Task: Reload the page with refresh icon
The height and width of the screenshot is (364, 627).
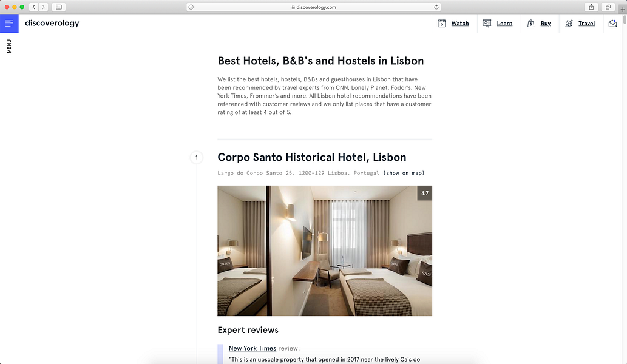Action: (436, 7)
